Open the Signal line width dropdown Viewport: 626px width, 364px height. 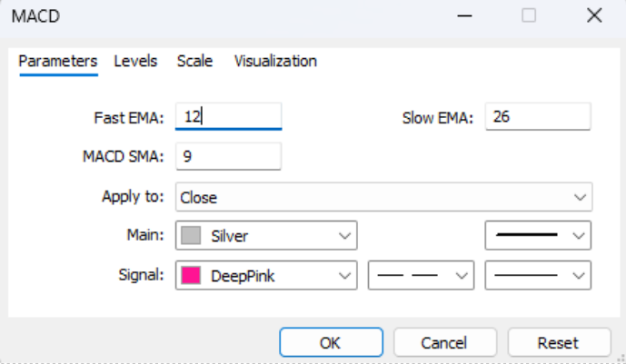tap(539, 276)
